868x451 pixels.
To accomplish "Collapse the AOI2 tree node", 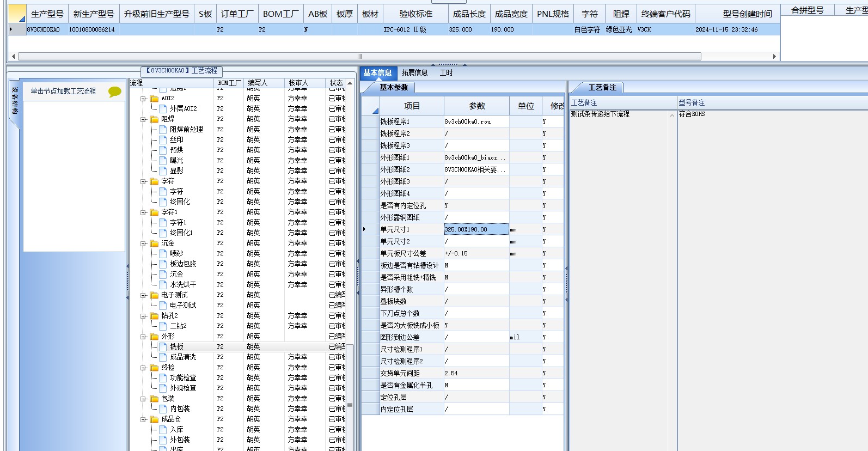I will click(143, 99).
